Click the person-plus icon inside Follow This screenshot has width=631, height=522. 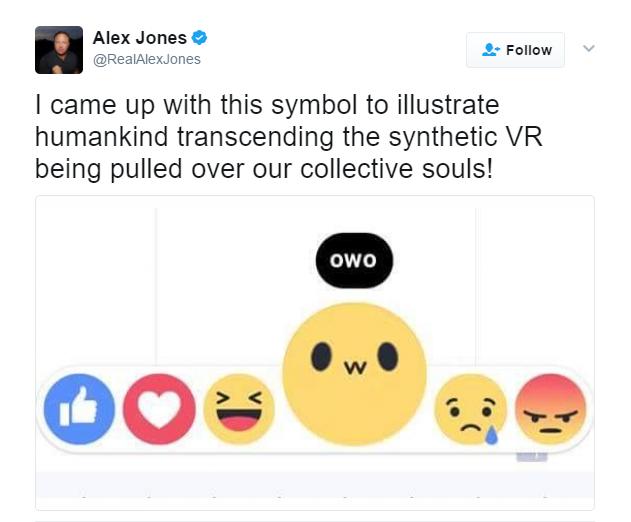(491, 50)
